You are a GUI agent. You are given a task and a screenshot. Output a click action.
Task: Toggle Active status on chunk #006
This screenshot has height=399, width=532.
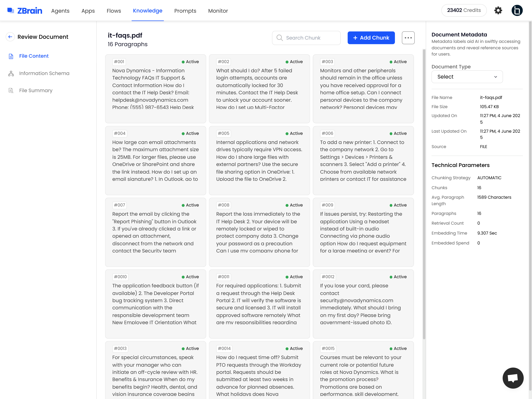[398, 134]
